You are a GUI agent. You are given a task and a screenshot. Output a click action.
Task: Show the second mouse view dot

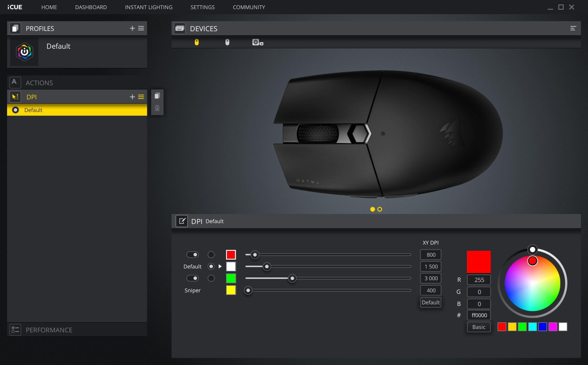coord(380,209)
